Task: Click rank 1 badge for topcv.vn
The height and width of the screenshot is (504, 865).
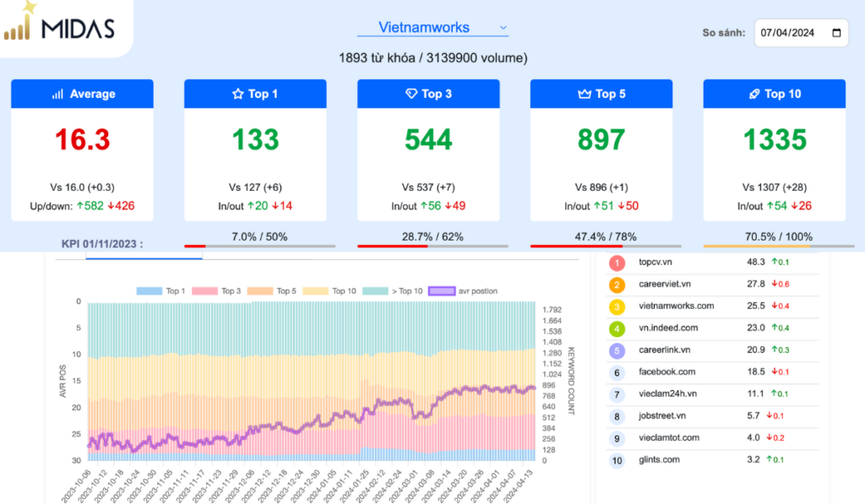Action: (617, 263)
